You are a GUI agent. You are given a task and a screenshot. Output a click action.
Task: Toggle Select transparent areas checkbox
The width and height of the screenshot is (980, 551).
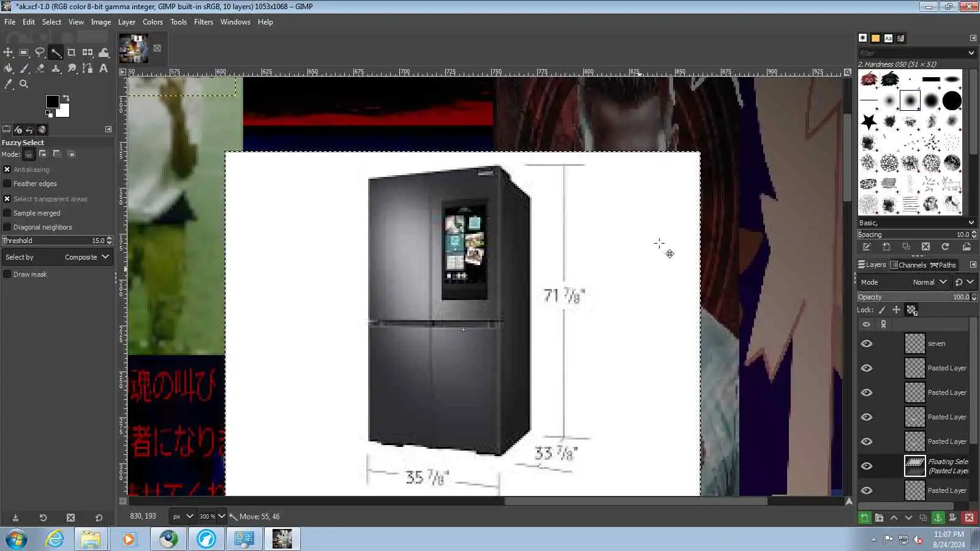7,199
